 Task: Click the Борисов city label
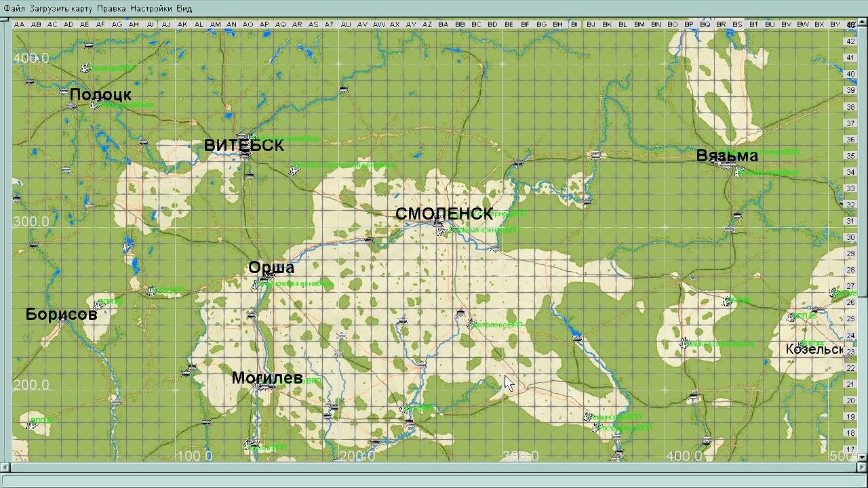(62, 314)
